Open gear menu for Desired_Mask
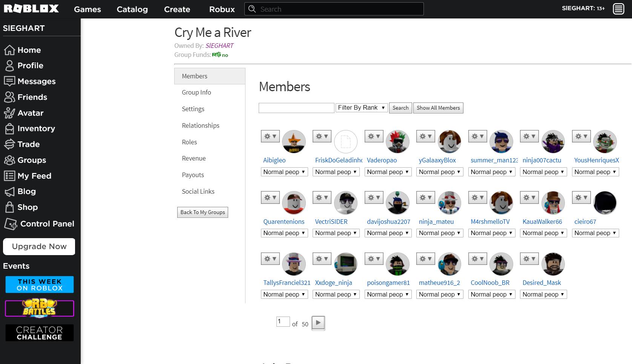This screenshot has height=364, width=632. (x=529, y=259)
